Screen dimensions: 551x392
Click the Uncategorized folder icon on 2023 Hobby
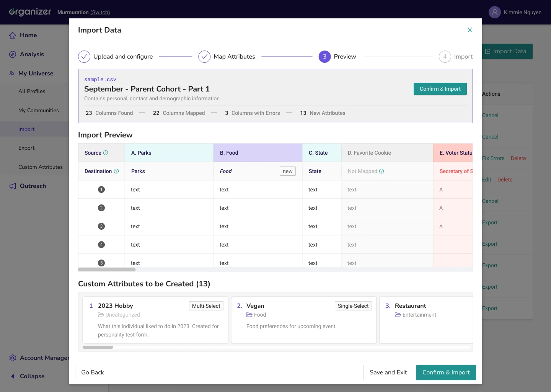pyautogui.click(x=101, y=315)
